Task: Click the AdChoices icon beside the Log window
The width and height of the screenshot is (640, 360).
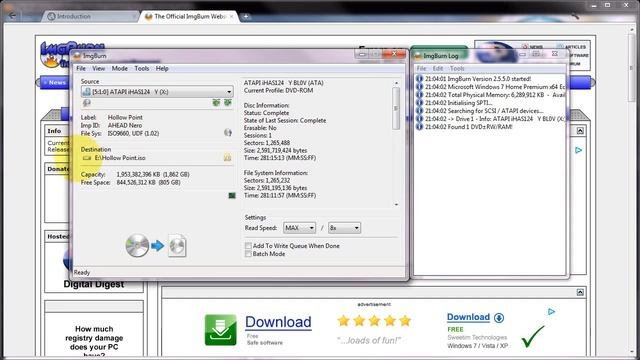Action: point(578,150)
